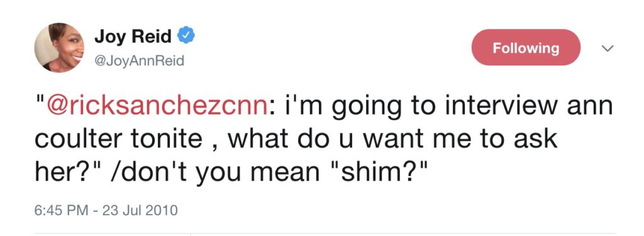Image resolution: width=644 pixels, height=236 pixels.
Task: Click the bold Joy Reid name
Action: [x=133, y=37]
